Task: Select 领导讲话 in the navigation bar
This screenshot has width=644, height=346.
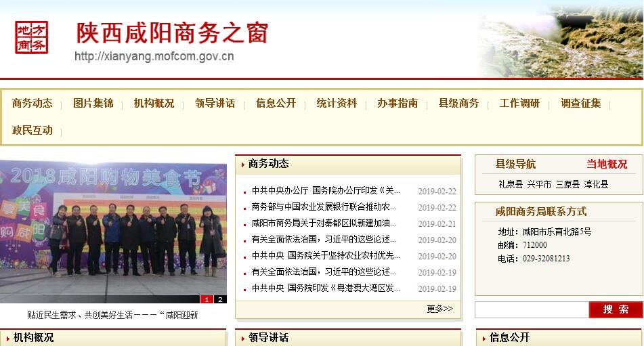Action: coord(215,103)
